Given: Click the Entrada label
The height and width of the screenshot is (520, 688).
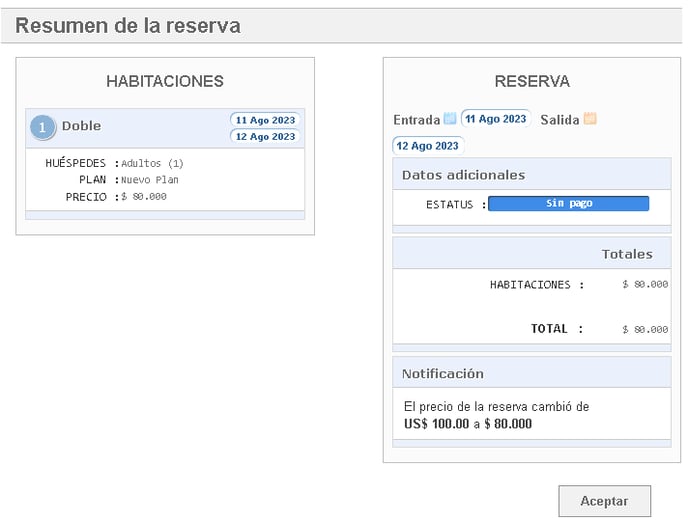Looking at the screenshot, I should (416, 120).
